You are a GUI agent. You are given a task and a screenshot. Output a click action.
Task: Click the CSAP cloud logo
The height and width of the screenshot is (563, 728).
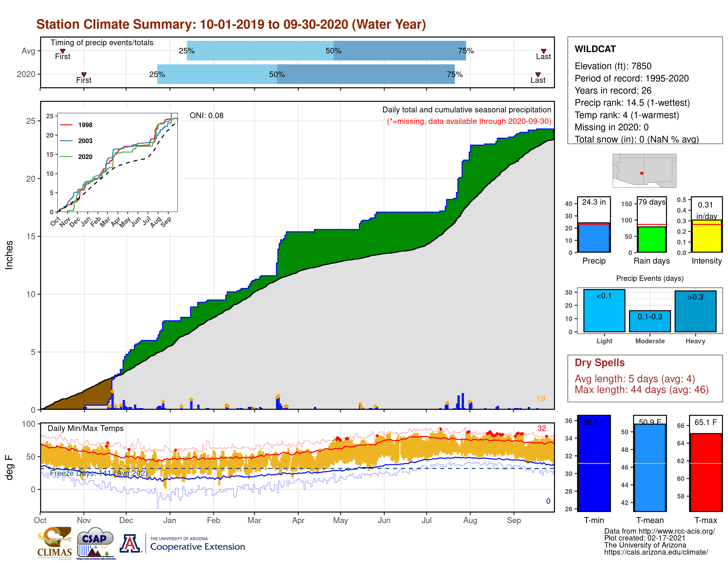[x=96, y=543]
